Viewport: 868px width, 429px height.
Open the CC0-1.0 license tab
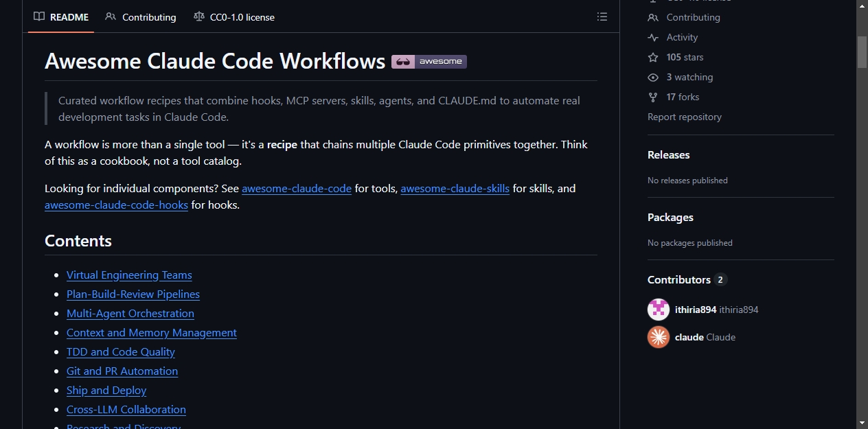click(x=234, y=17)
